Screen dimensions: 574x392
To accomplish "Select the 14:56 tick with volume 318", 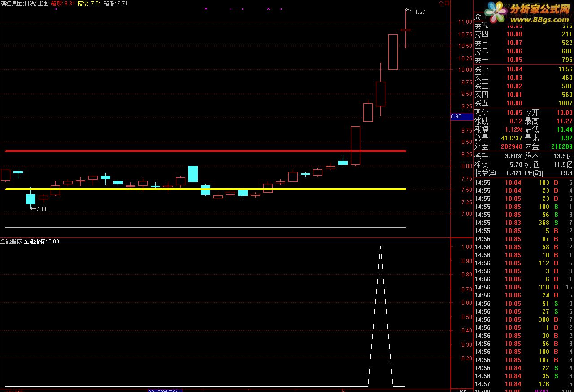I will click(523, 287).
